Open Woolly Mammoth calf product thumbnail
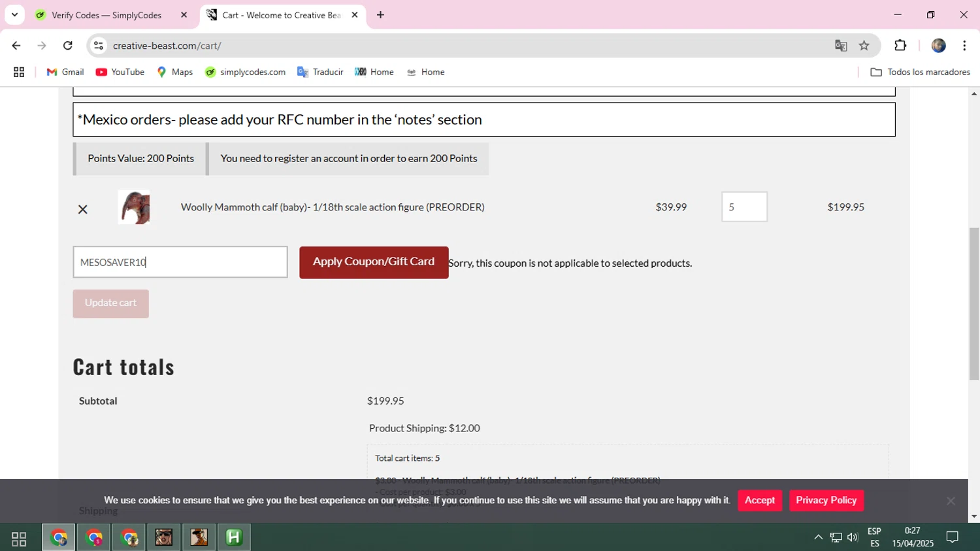This screenshot has width=980, height=551. 134,207
